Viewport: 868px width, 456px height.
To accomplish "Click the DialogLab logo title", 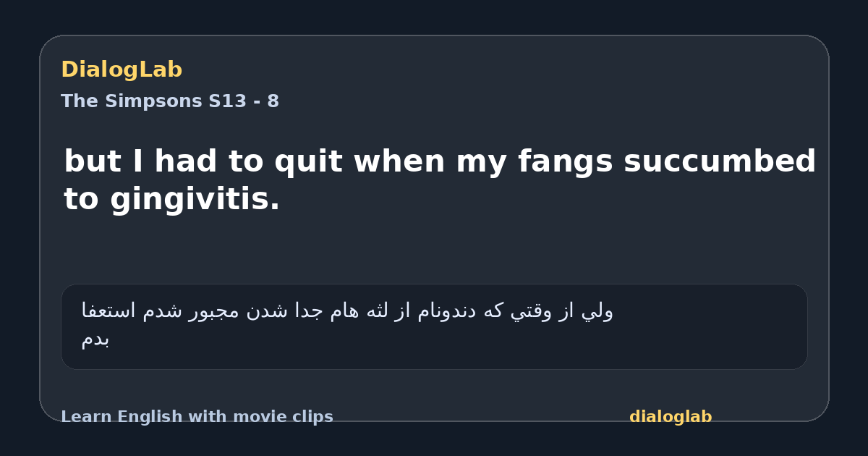I will point(122,69).
